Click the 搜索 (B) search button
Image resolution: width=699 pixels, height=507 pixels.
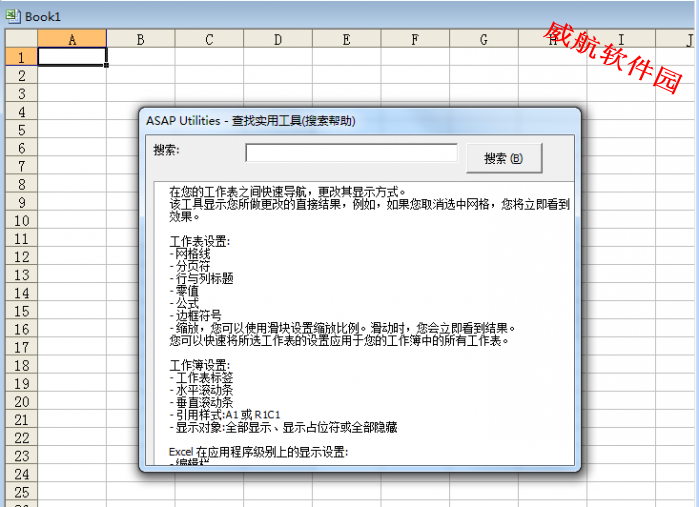tap(504, 158)
